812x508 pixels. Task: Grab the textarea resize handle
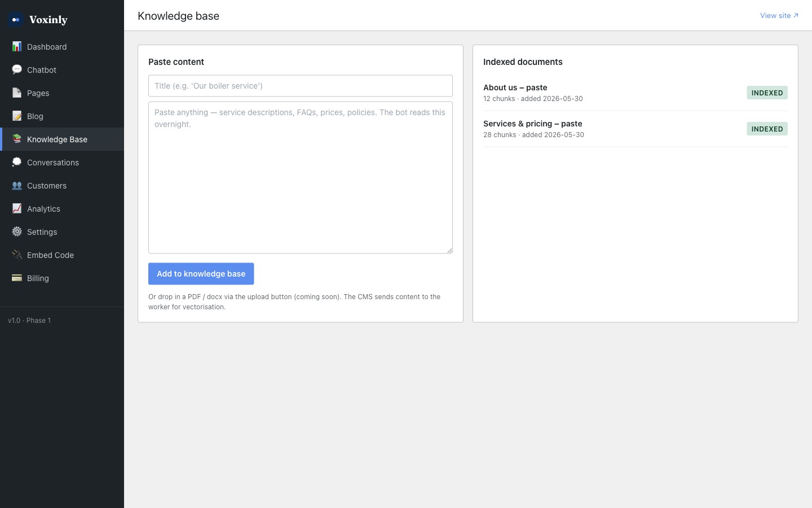tap(449, 250)
